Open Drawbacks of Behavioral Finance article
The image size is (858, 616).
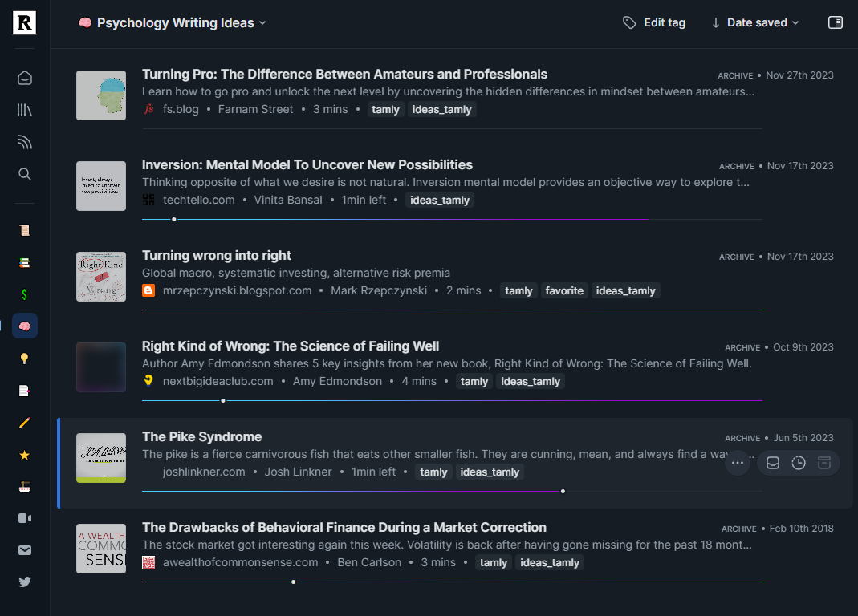(344, 528)
